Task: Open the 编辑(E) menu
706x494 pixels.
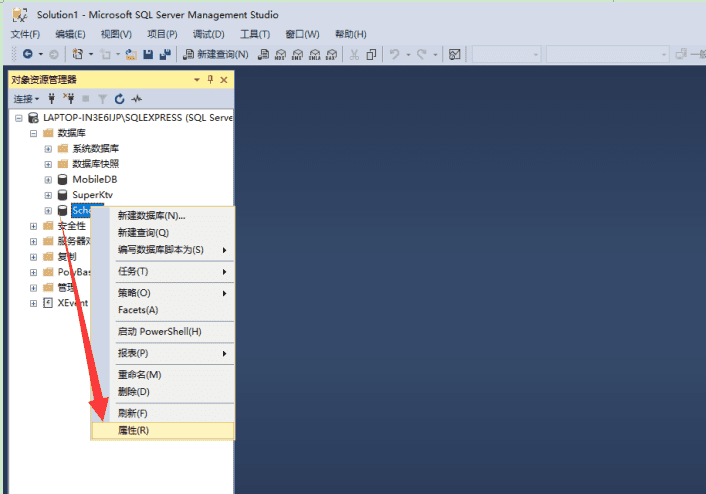Action: pos(70,34)
